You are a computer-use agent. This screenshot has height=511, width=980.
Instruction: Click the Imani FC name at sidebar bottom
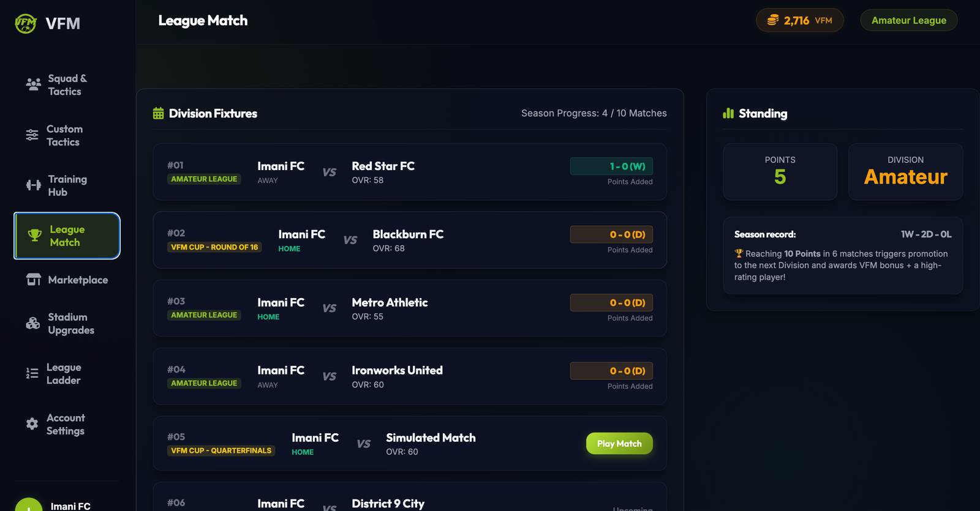[x=70, y=506]
